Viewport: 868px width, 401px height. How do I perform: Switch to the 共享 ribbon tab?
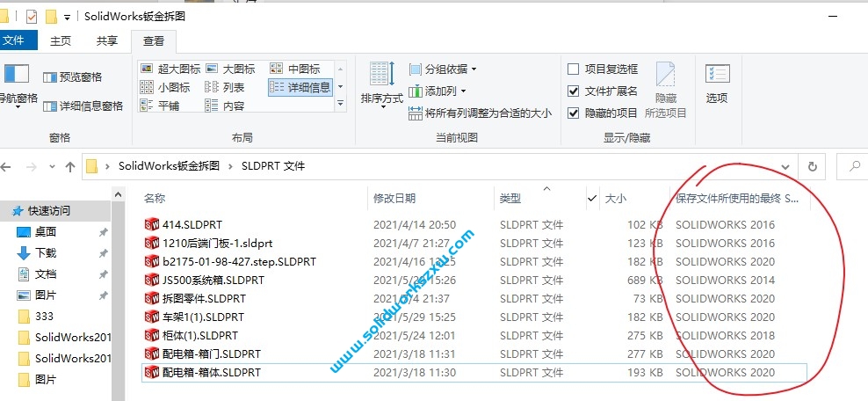107,40
